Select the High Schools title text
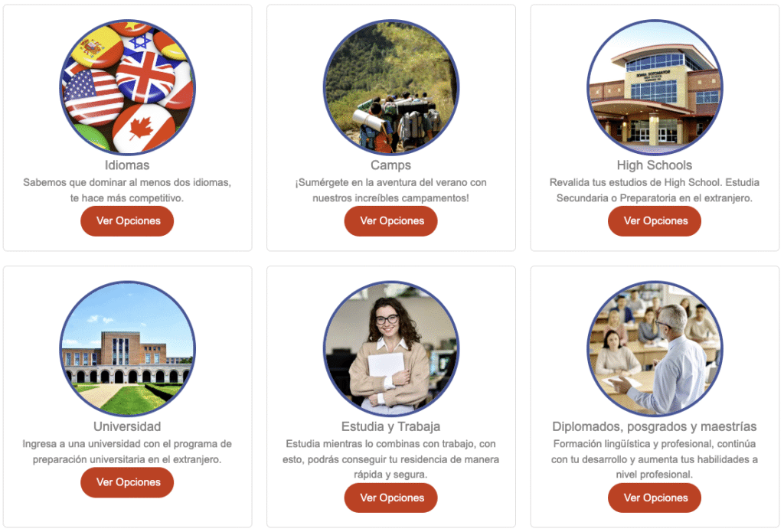The image size is (784, 532). 655,165
